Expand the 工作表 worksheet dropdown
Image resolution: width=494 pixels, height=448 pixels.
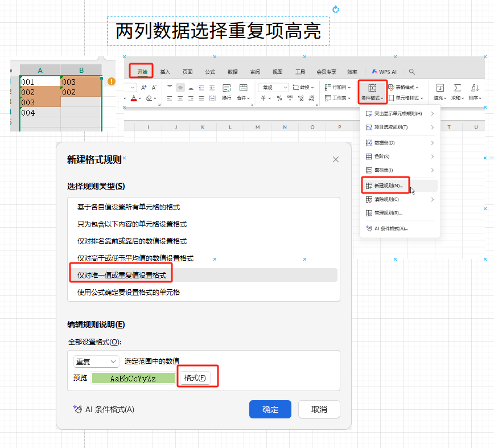point(337,98)
